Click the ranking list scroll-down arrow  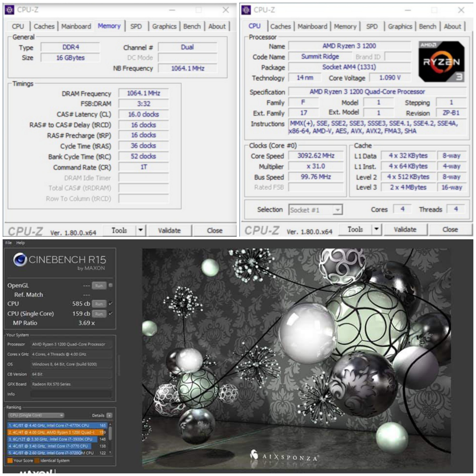coord(110,452)
